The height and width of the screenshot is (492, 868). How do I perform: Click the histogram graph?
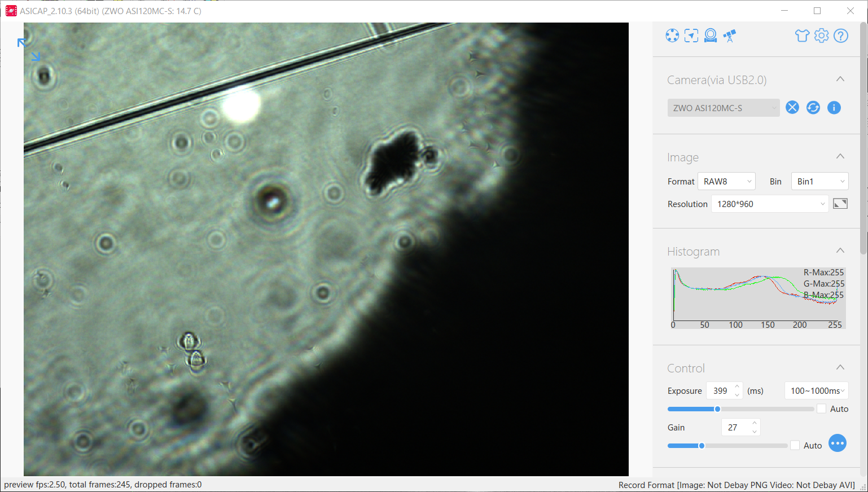[758, 298]
